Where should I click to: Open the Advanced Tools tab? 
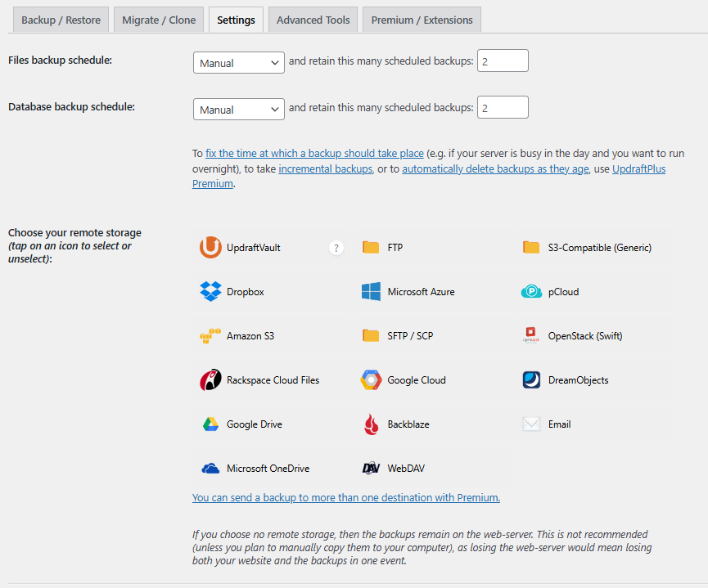(x=313, y=20)
